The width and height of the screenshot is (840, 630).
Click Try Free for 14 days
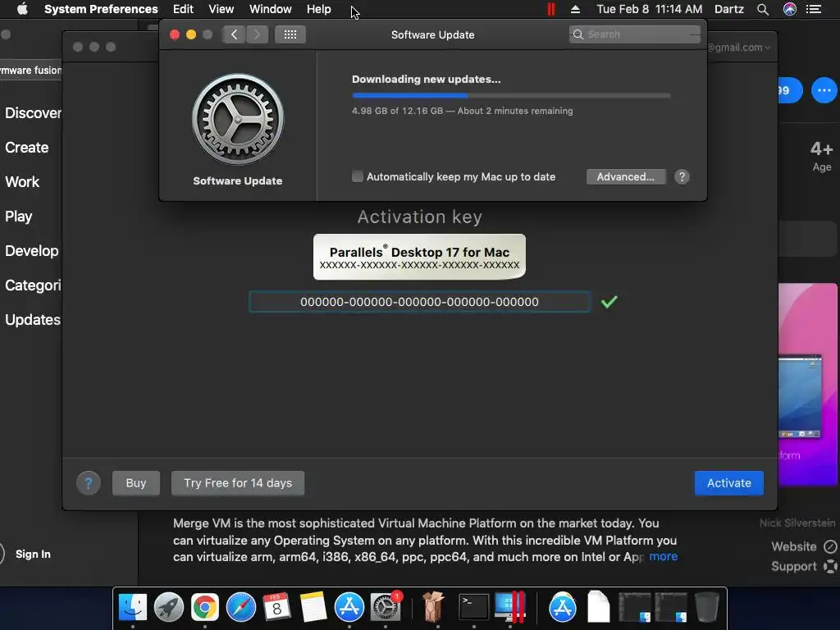pyautogui.click(x=238, y=483)
